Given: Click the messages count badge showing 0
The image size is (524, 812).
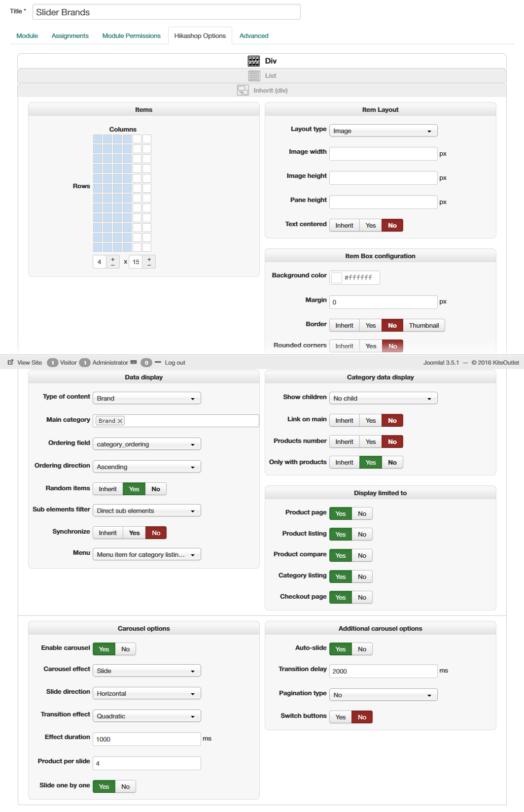Looking at the screenshot, I should tap(146, 363).
